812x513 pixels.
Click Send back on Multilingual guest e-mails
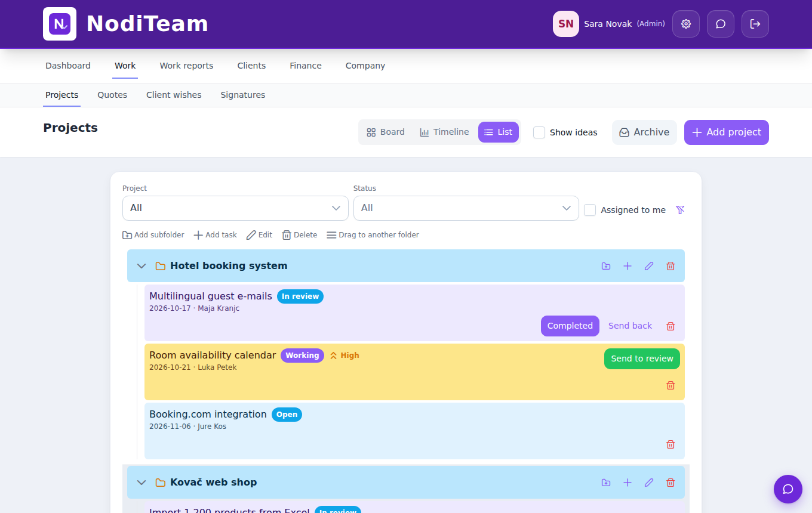[630, 326]
